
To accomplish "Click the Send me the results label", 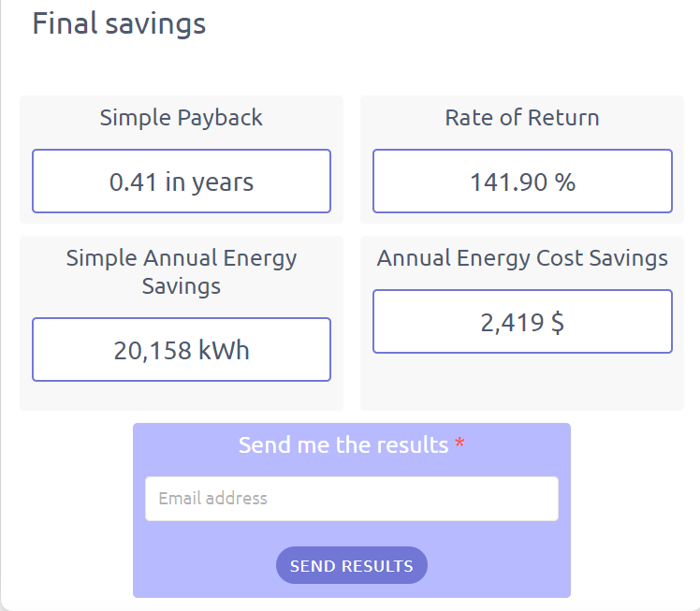I will 343,444.
